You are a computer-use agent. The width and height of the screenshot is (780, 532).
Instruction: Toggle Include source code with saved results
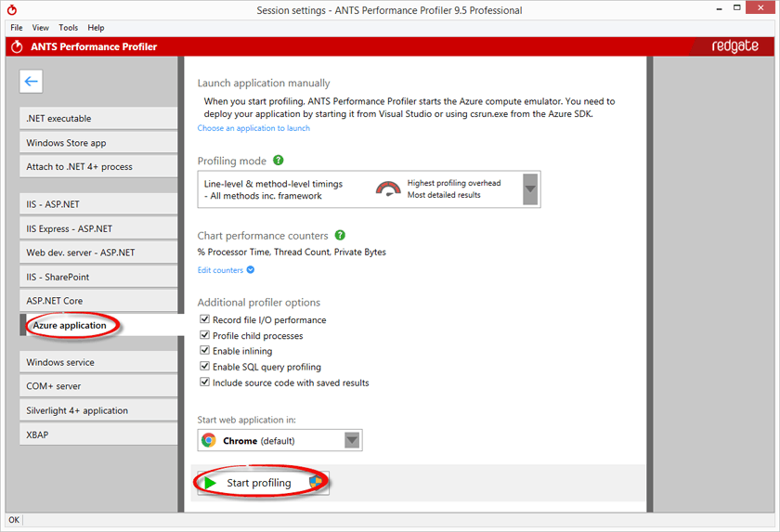point(204,383)
